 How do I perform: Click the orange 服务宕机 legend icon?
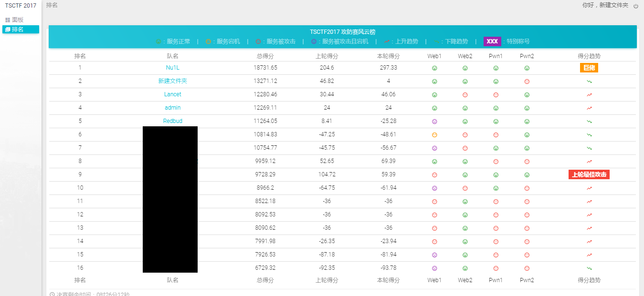pos(208,41)
